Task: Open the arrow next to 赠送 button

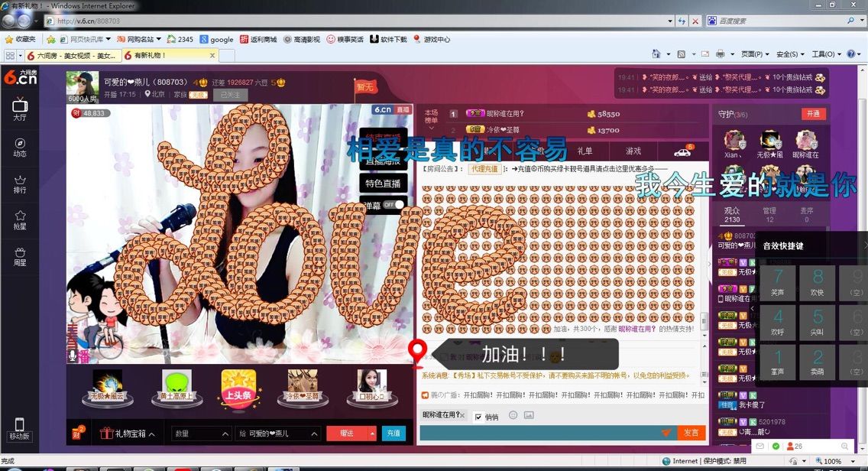Action: tap(373, 434)
